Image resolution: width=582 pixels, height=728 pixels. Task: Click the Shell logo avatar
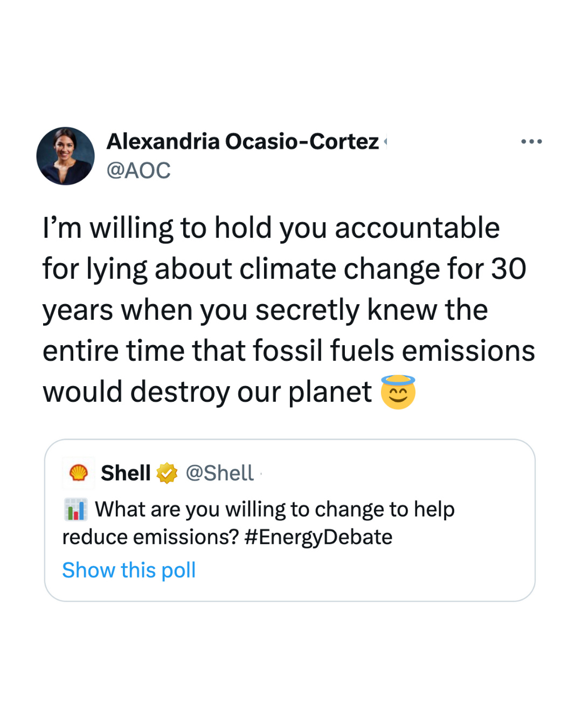coord(79,473)
